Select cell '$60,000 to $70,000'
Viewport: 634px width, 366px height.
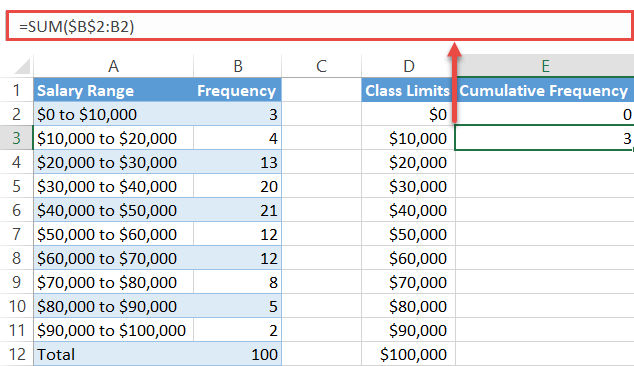tap(114, 258)
